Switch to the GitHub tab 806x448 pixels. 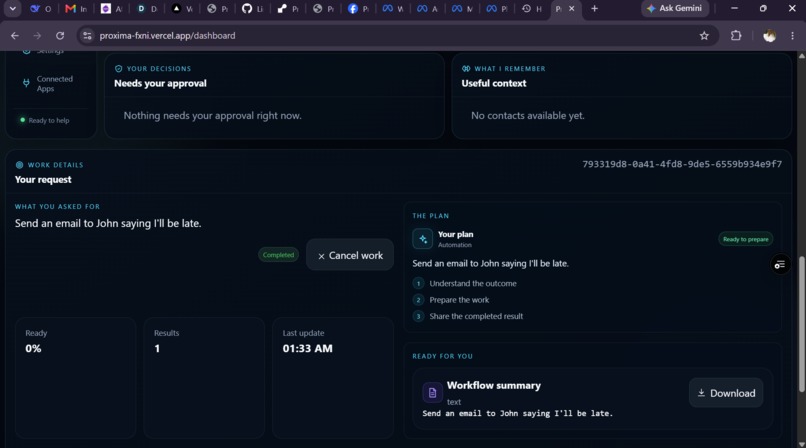[x=252, y=9]
